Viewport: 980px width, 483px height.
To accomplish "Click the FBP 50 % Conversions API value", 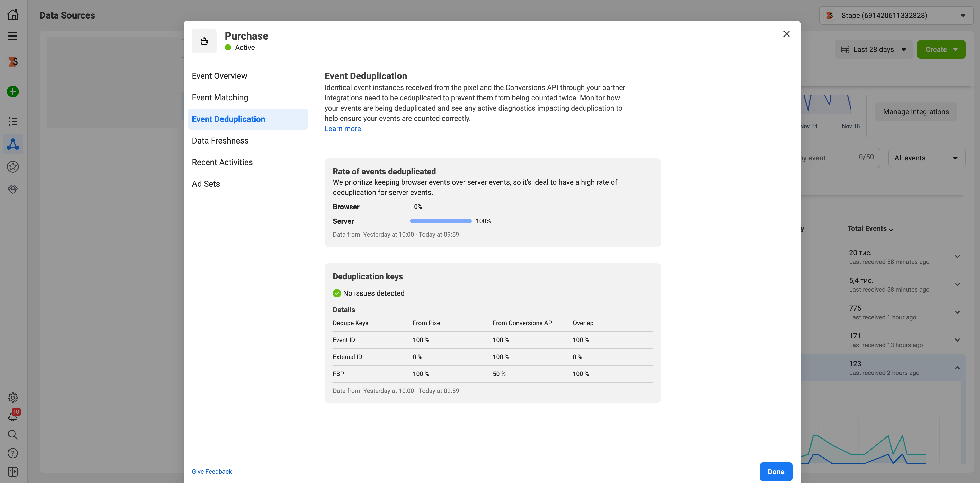I will coord(499,374).
